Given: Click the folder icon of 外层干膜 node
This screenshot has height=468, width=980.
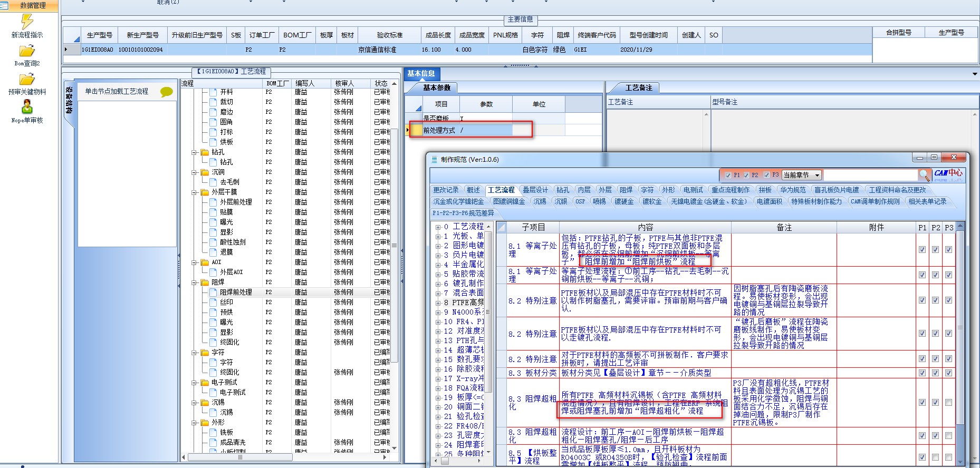Looking at the screenshot, I should click(x=205, y=192).
